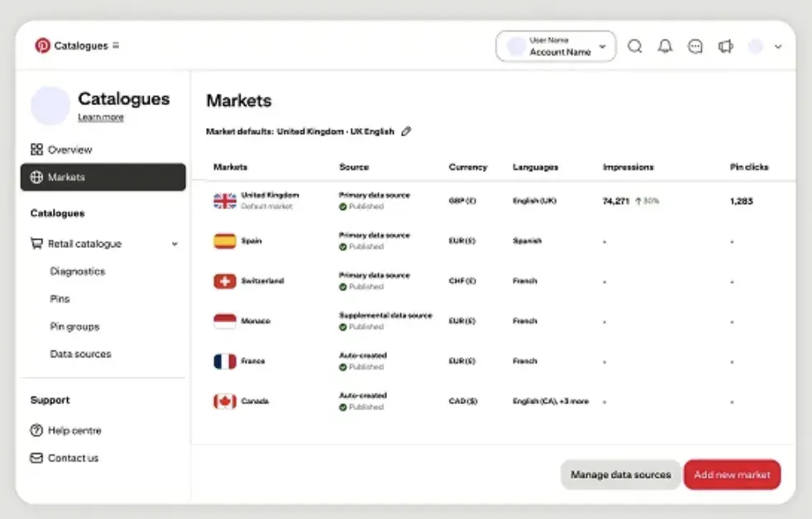Click the Spain flag icon
The image size is (812, 519).
click(225, 241)
